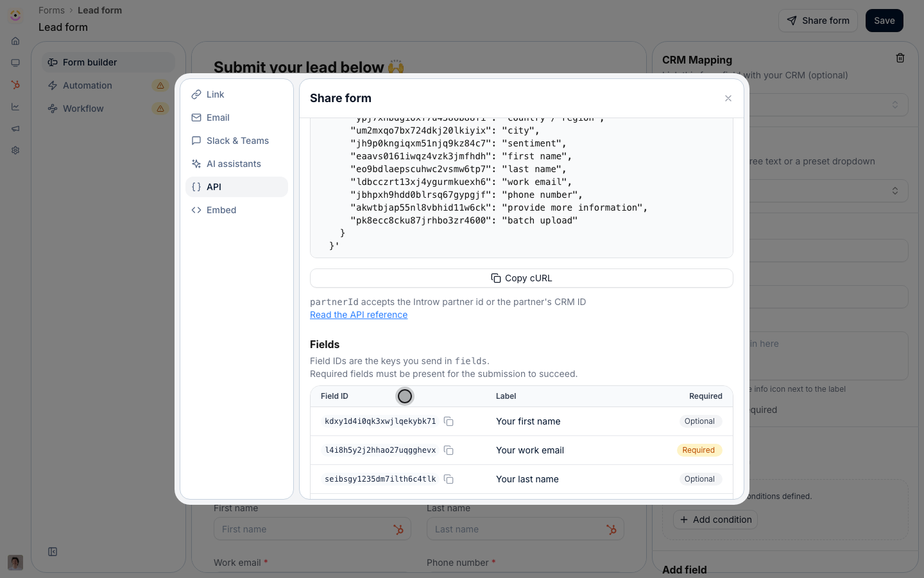Select the AI assistants option
Screen dimensions: 924x578
[x=237, y=164]
